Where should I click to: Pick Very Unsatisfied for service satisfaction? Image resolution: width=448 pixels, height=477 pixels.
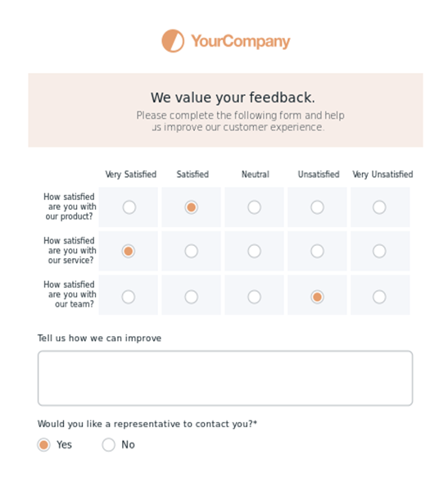(x=379, y=251)
